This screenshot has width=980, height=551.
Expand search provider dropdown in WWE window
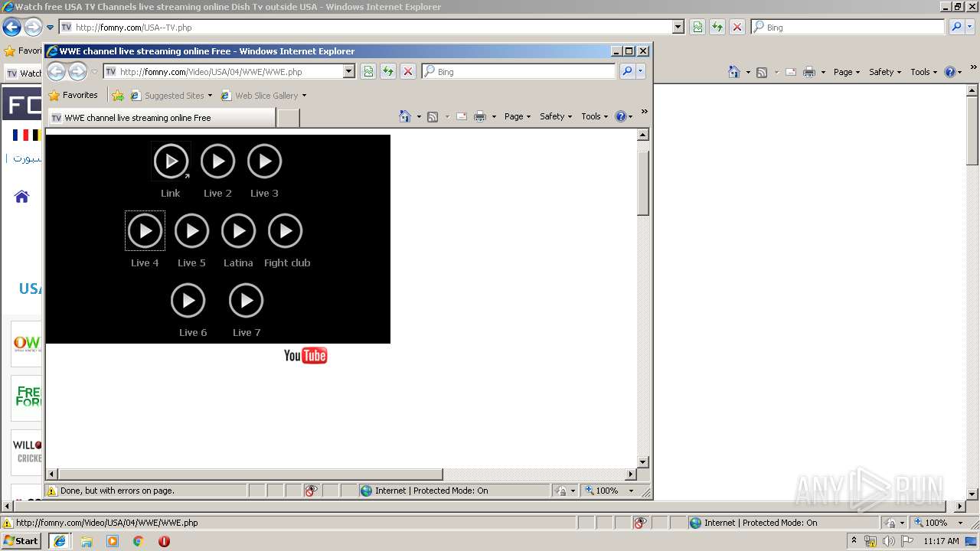[x=641, y=71]
